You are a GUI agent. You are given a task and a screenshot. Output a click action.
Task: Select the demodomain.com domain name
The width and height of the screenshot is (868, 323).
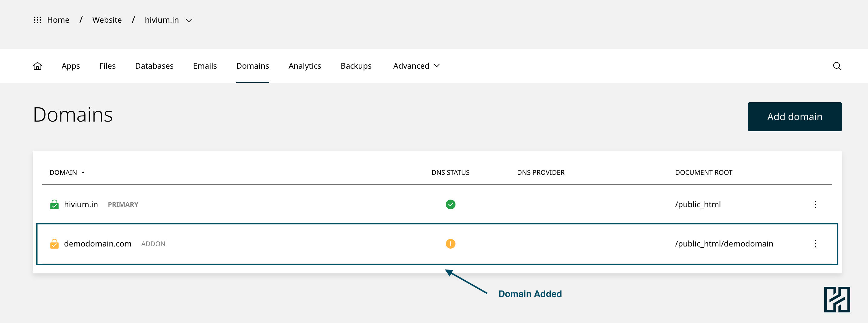(x=98, y=244)
